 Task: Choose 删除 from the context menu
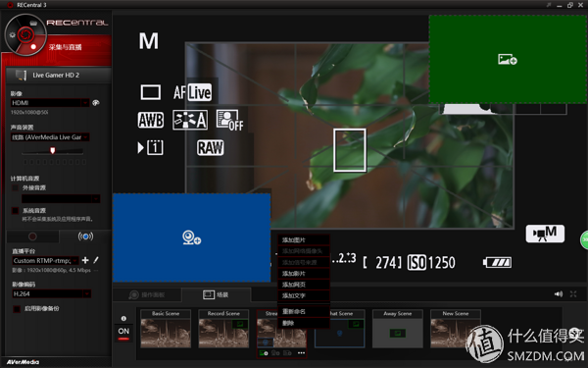304,323
